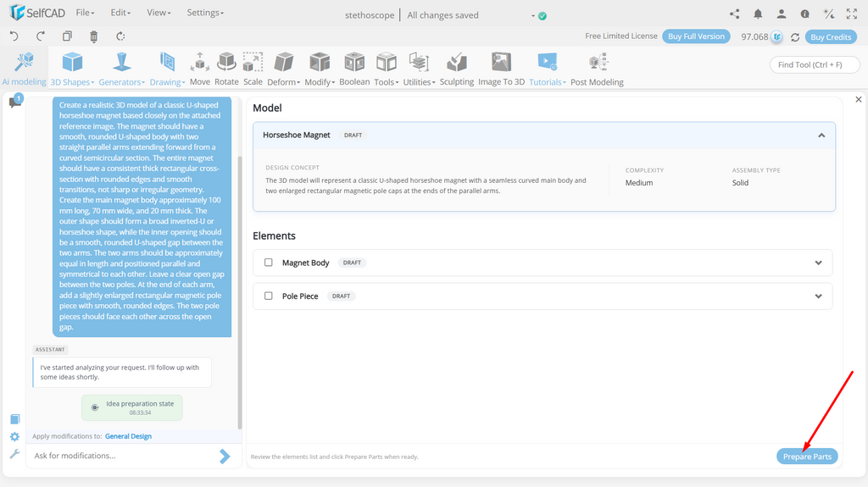This screenshot has width=868, height=487.
Task: Open the File menu
Action: [85, 12]
